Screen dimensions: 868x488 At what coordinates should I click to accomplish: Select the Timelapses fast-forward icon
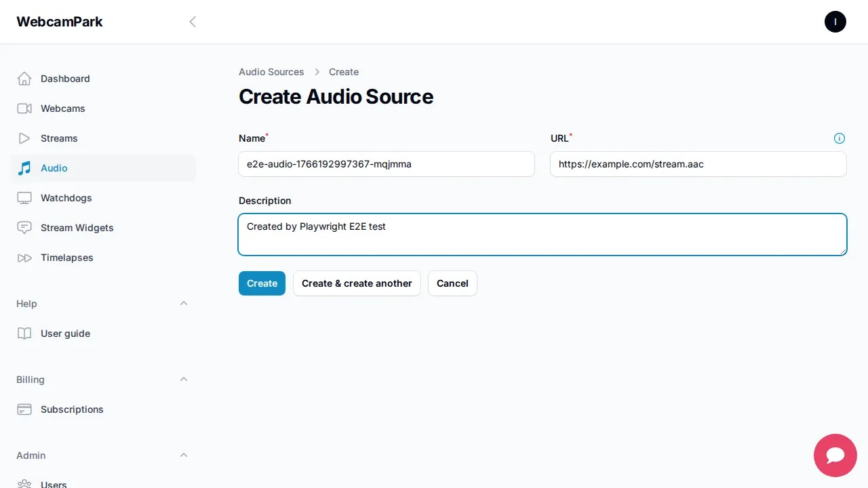(24, 258)
